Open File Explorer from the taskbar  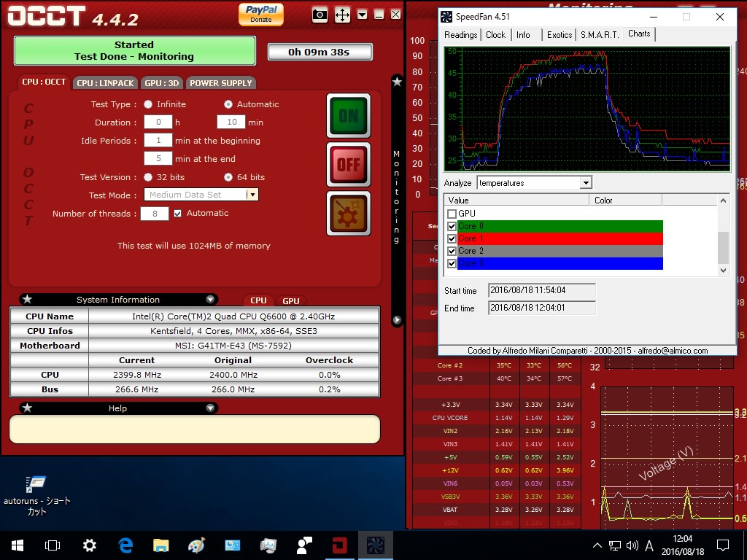click(161, 545)
